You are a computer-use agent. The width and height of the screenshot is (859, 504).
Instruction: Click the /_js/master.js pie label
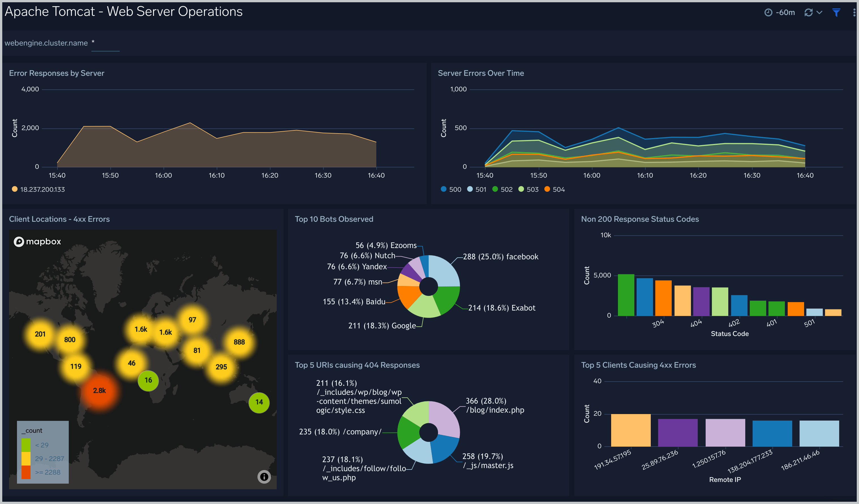click(x=488, y=461)
